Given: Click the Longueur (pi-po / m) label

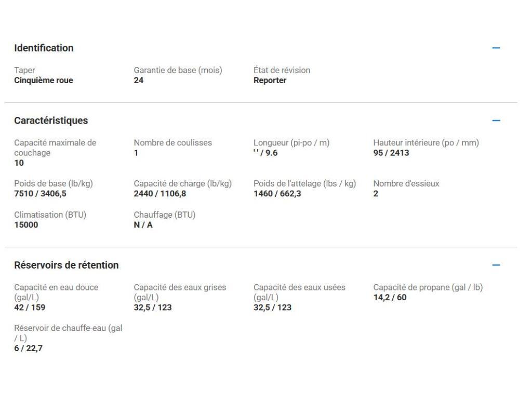Looking at the screenshot, I should point(291,143).
